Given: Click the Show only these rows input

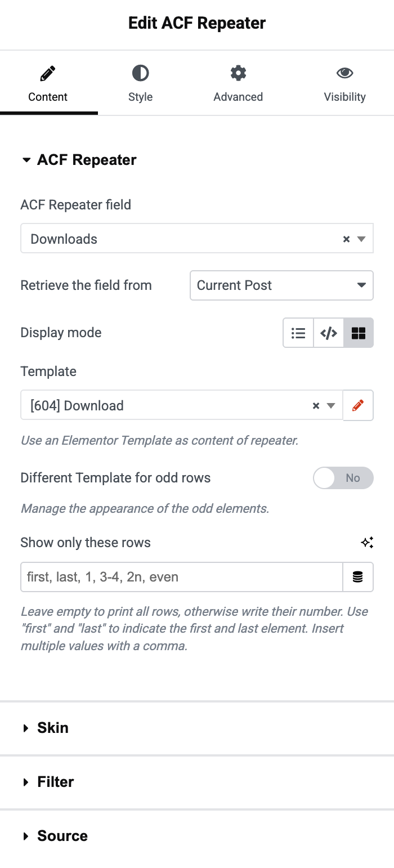Looking at the screenshot, I should click(181, 577).
